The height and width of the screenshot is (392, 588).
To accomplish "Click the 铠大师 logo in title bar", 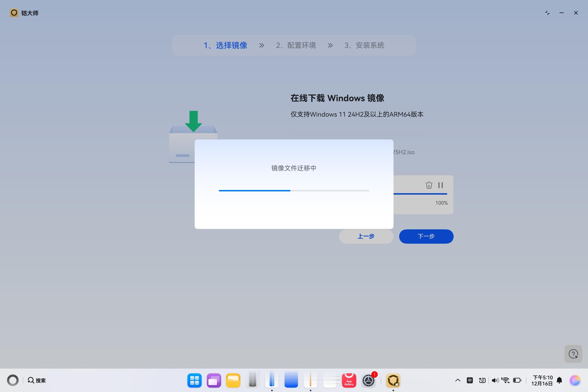I will point(14,13).
